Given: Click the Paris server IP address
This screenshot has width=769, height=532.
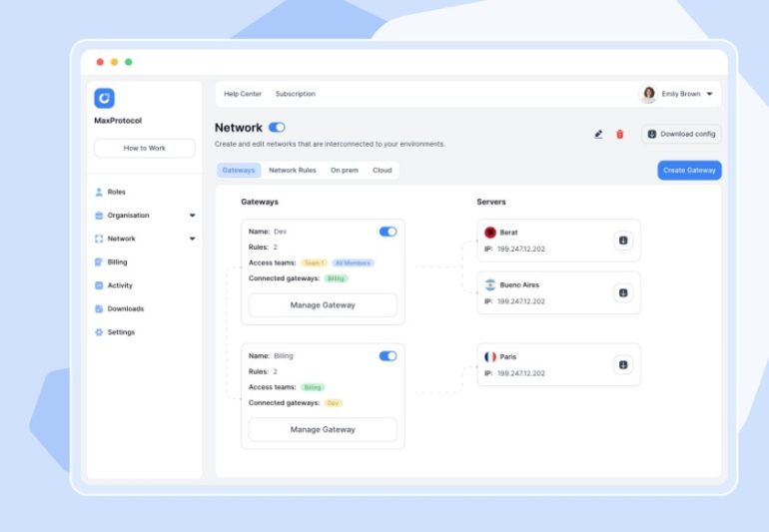Looking at the screenshot, I should [521, 373].
